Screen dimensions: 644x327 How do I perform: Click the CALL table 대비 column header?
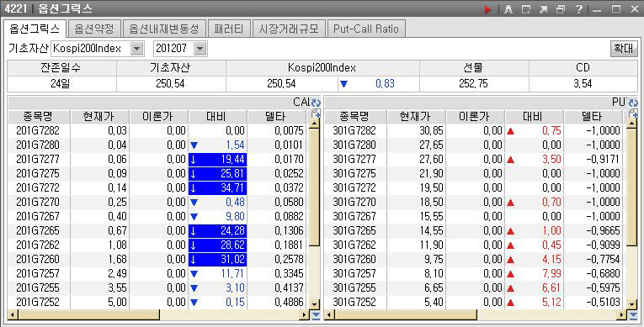(217, 117)
